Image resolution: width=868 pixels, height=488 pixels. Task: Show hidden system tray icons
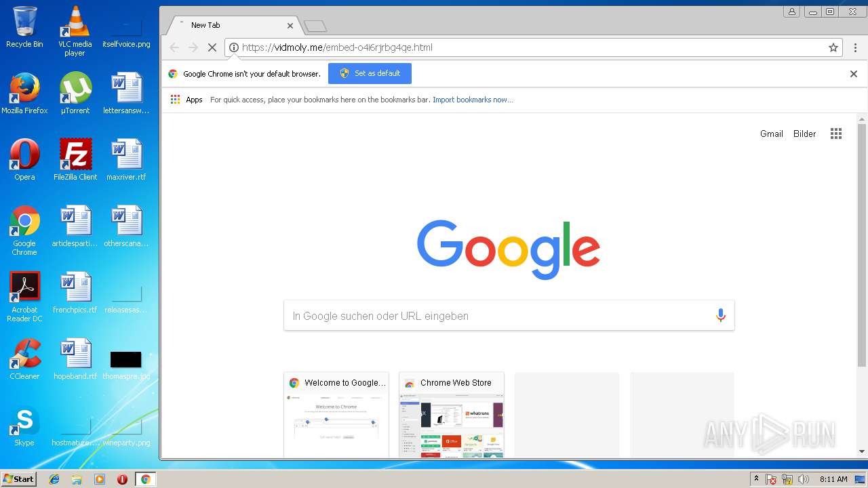(756, 479)
